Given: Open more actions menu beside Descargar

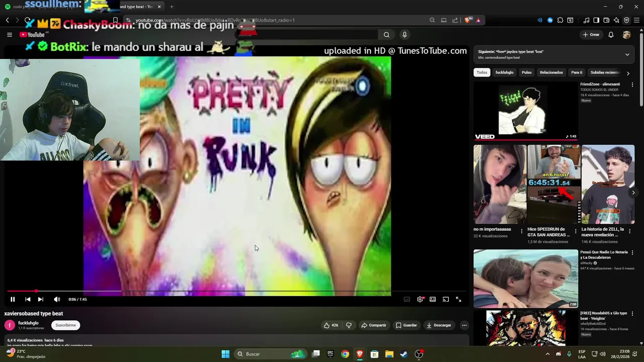Looking at the screenshot, I should tap(464, 325).
